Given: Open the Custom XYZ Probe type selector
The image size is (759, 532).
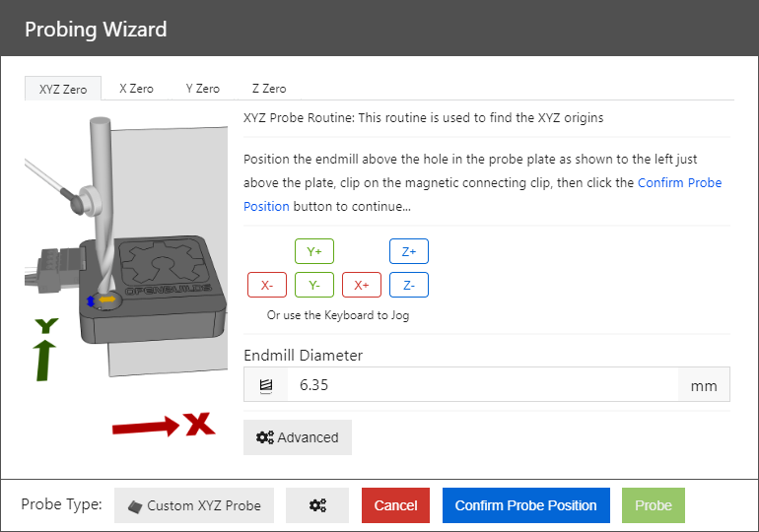Looking at the screenshot, I should coord(194,505).
